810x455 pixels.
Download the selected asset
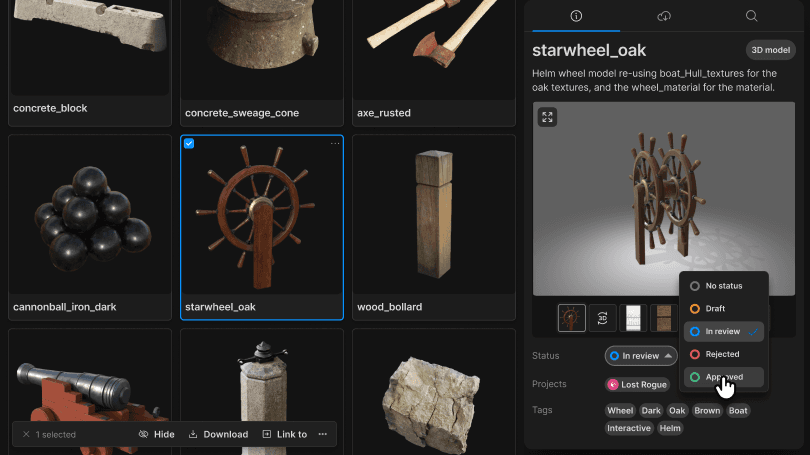218,434
